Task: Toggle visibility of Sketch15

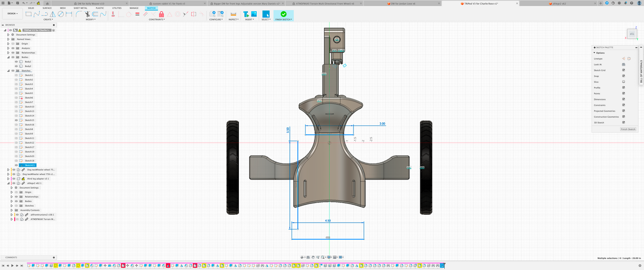Action: click(16, 120)
